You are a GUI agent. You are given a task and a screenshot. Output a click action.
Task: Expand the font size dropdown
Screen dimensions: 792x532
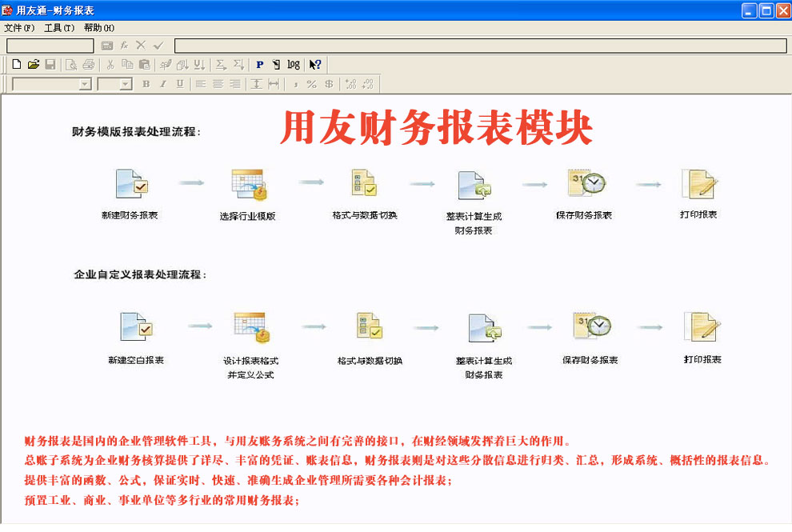[x=126, y=84]
